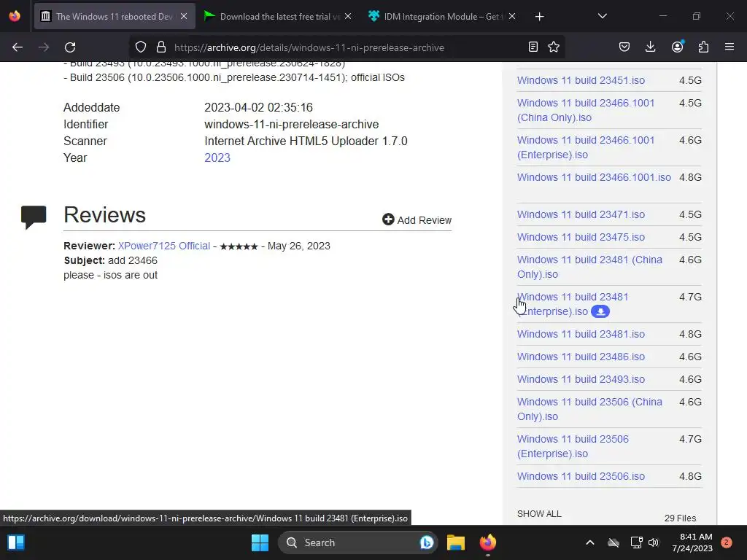Image resolution: width=747 pixels, height=560 pixels.
Task: Open the Firefox hamburger application menu
Action: [729, 47]
